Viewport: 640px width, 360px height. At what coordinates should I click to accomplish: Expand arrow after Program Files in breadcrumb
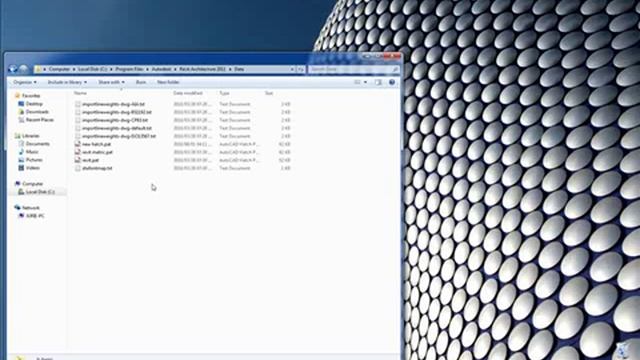tap(147, 69)
